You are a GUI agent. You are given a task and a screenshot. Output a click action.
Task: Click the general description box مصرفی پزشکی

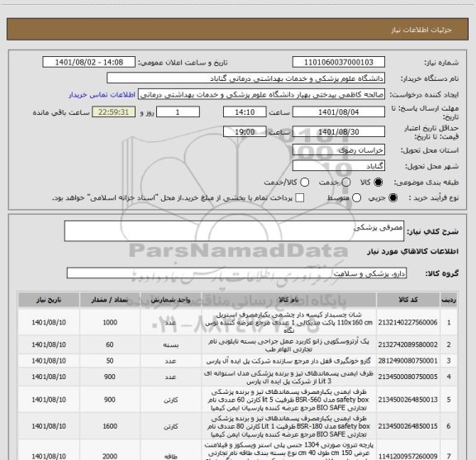click(234, 231)
